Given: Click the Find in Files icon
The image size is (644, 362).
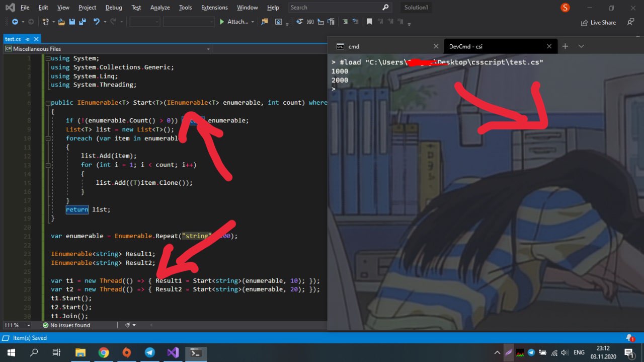Looking at the screenshot, I should pos(265,22).
